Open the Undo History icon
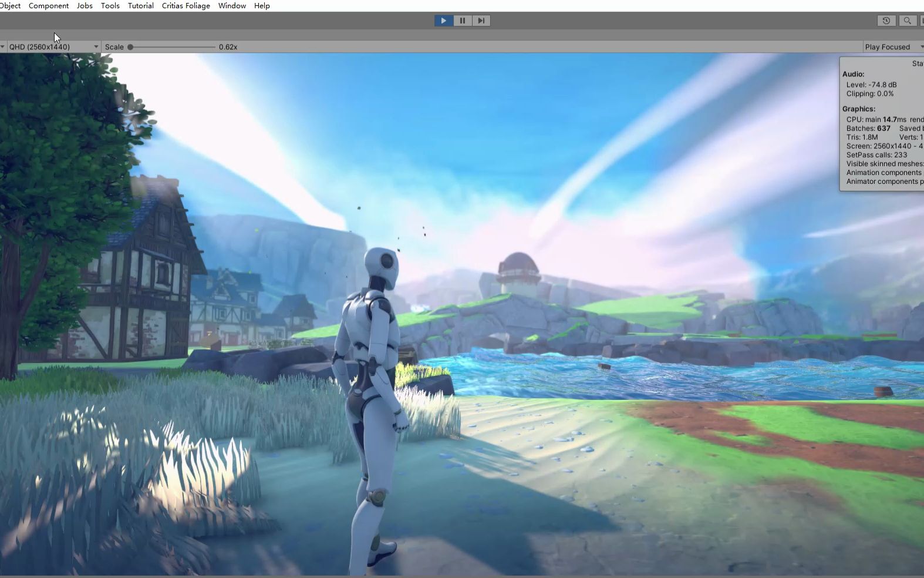 886,21
